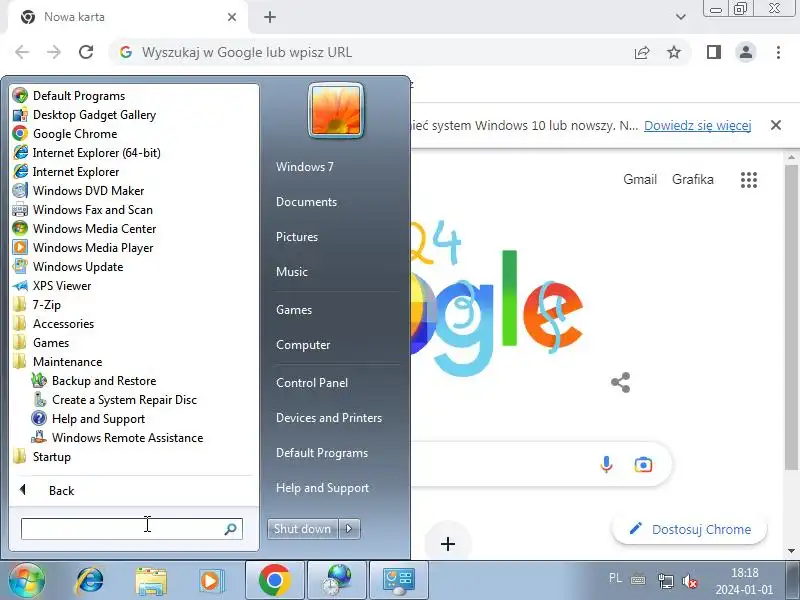This screenshot has width=800, height=600.
Task: Open Chrome three-dot menu
Action: [778, 52]
